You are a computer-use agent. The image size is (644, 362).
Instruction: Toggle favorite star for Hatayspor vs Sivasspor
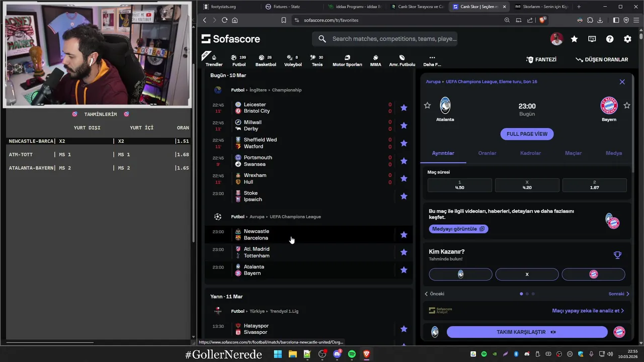pos(404,329)
